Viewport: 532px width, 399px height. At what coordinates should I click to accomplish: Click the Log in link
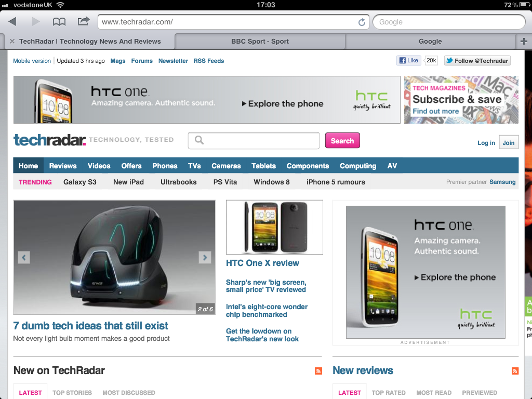pos(486,143)
